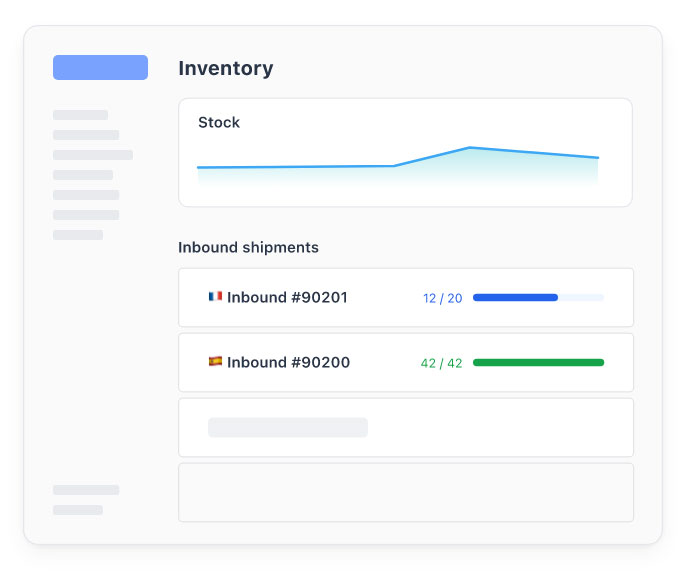Click the Spanish flag icon on Inbound #90200
Screen dimensions: 682x586
[x=215, y=362]
